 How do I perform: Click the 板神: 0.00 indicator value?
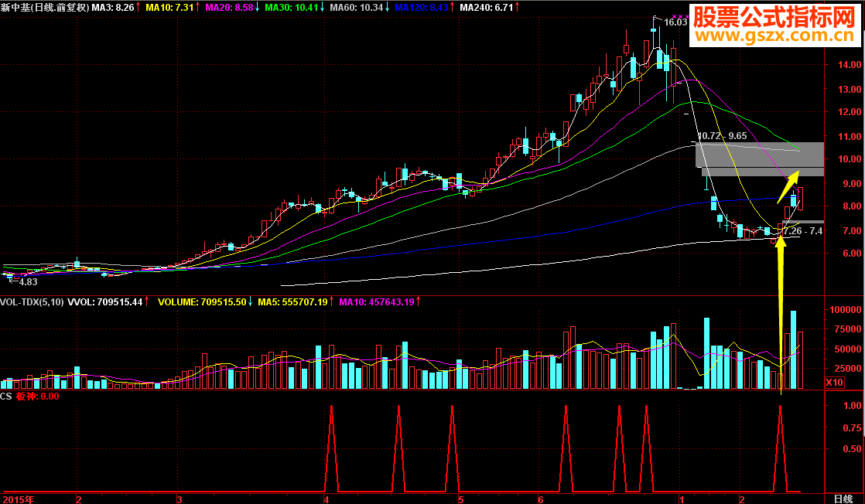click(x=37, y=396)
